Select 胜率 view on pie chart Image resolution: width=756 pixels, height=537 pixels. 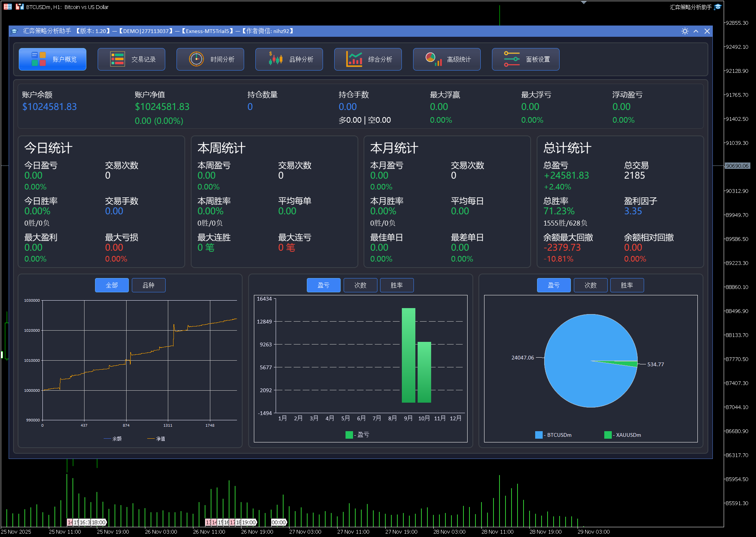[x=627, y=285]
